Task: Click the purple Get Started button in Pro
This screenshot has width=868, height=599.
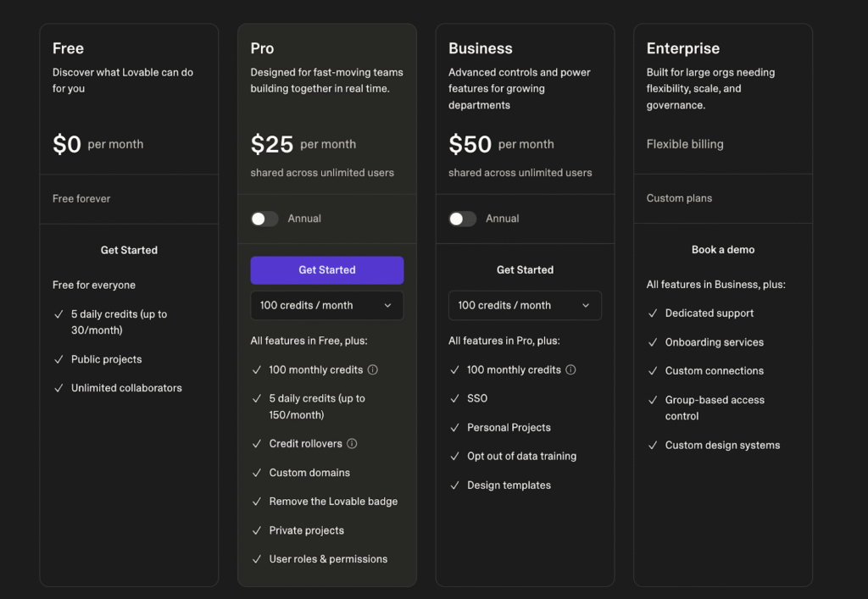Action: coord(326,270)
